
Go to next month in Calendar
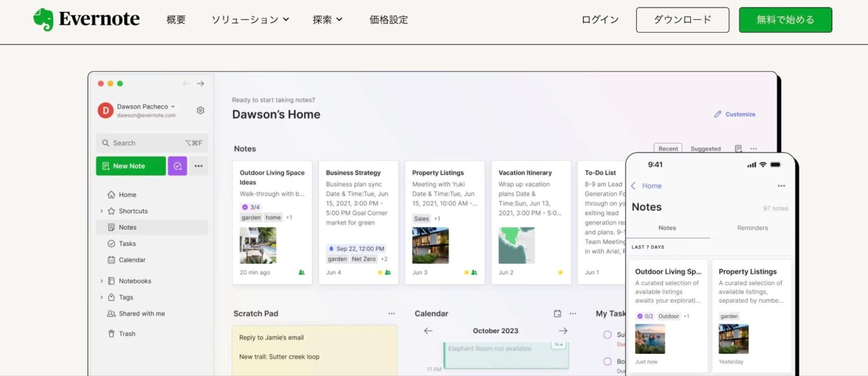[x=563, y=331]
